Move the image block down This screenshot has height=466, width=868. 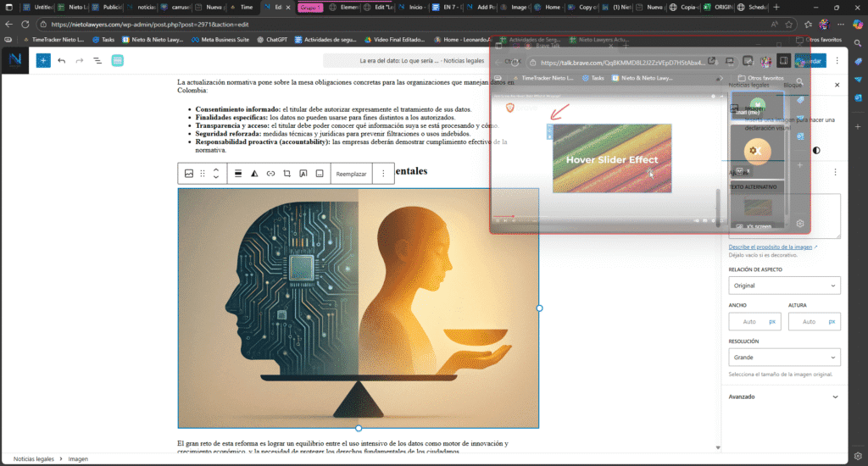pos(216,177)
